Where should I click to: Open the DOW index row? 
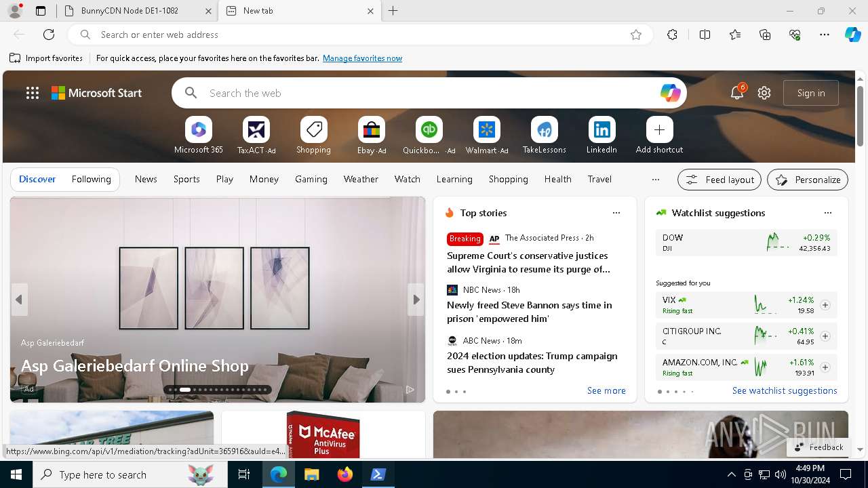tap(746, 243)
